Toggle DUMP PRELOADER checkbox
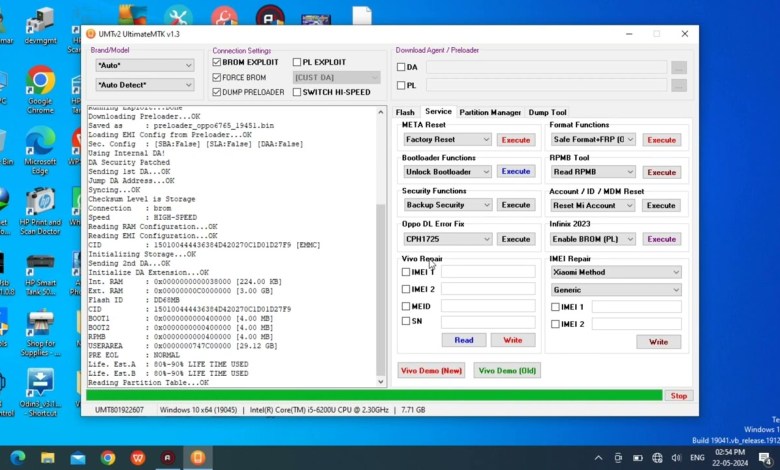780x470 pixels. pos(216,92)
